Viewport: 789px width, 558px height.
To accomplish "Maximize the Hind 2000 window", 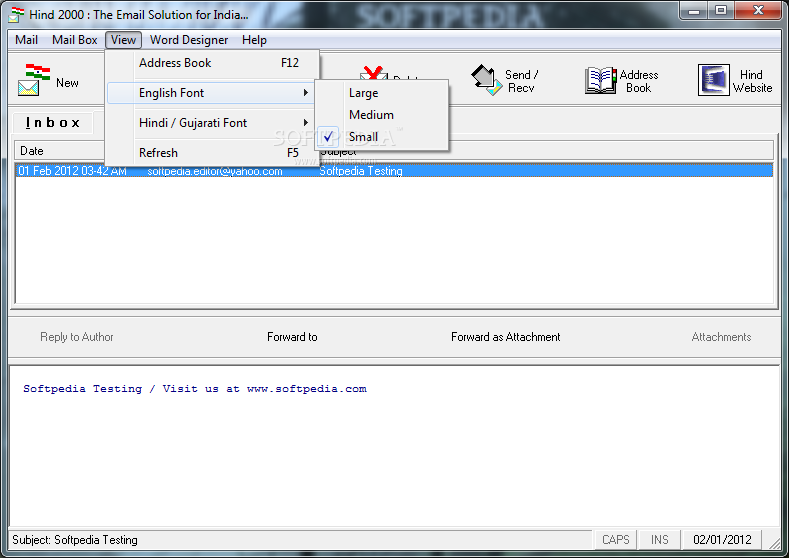I will pyautogui.click(x=721, y=11).
